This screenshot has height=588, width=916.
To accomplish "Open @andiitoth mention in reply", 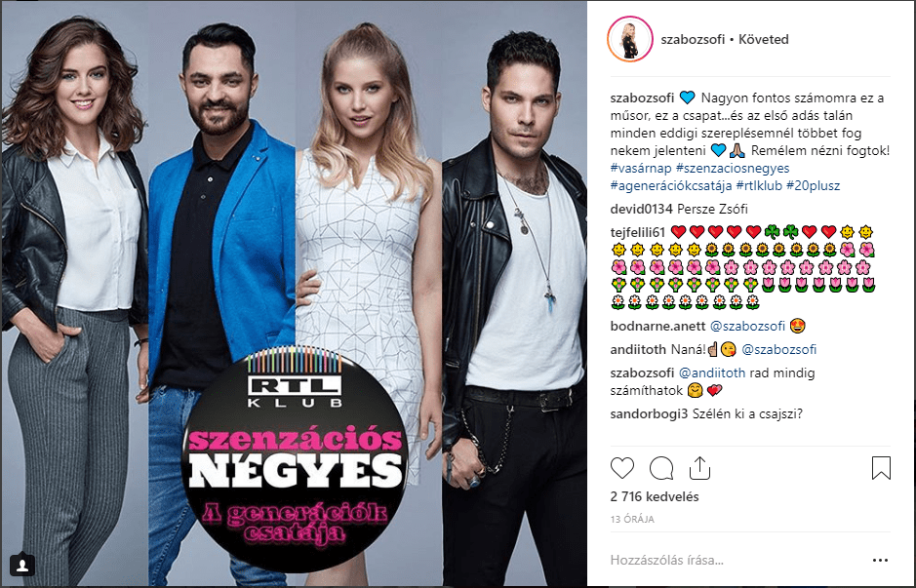I will [711, 372].
